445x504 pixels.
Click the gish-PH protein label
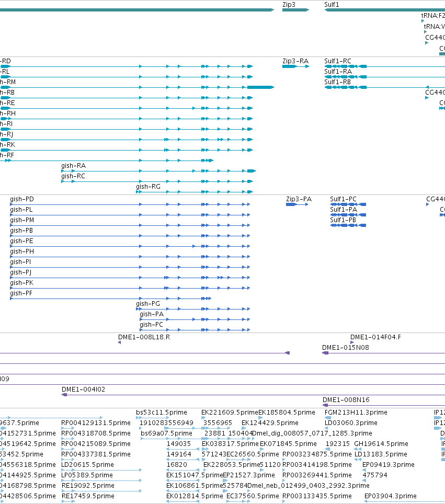pyautogui.click(x=22, y=251)
